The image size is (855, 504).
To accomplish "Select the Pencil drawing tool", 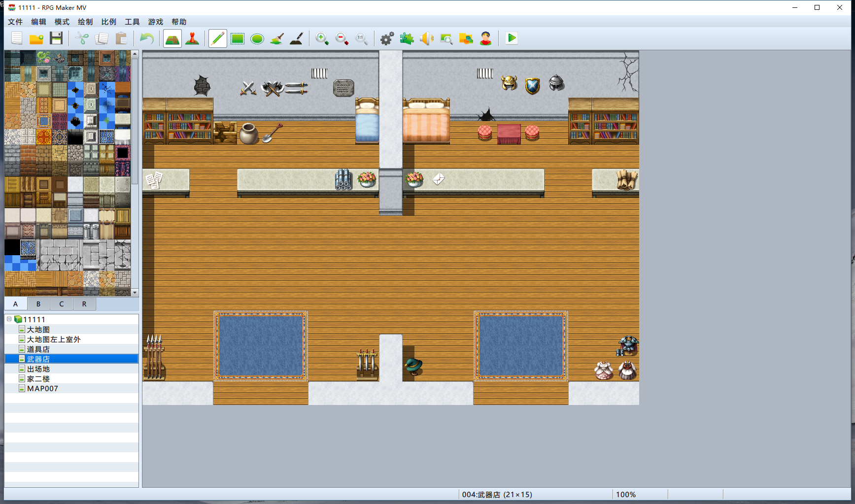I will point(218,38).
